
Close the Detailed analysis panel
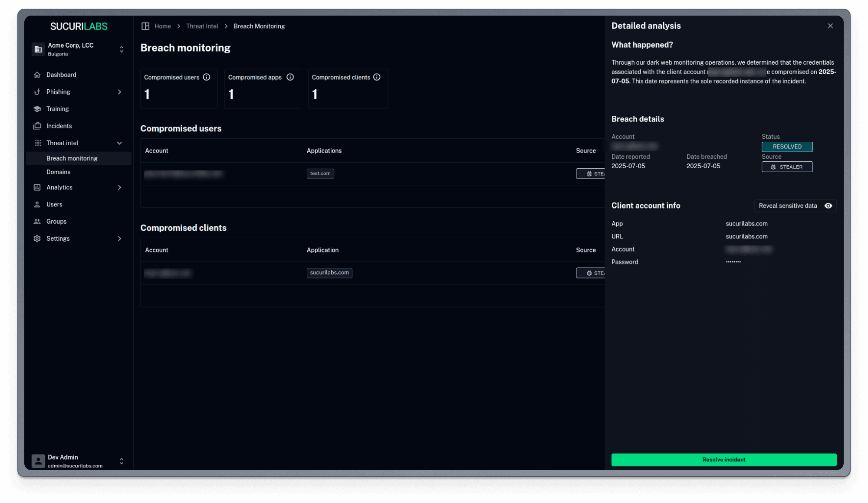(830, 26)
